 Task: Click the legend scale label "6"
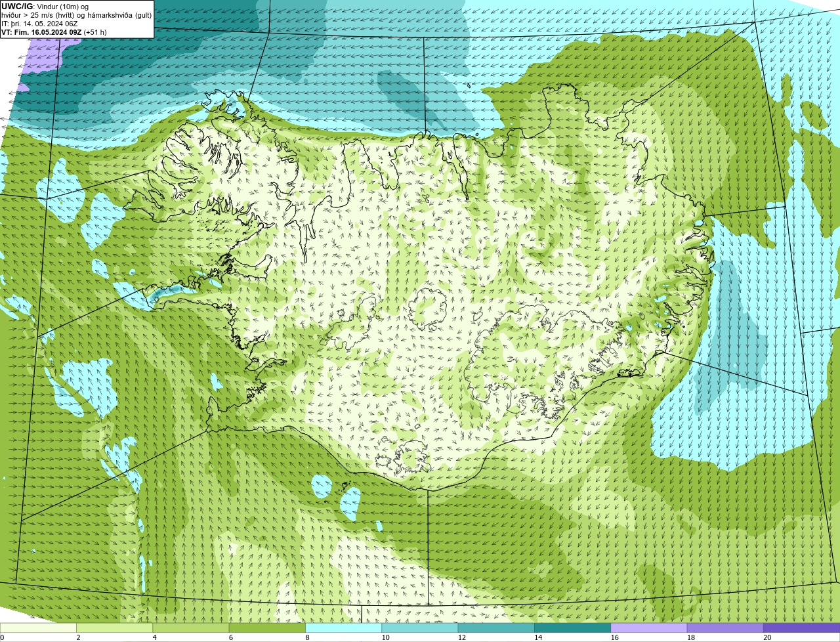tap(231, 637)
